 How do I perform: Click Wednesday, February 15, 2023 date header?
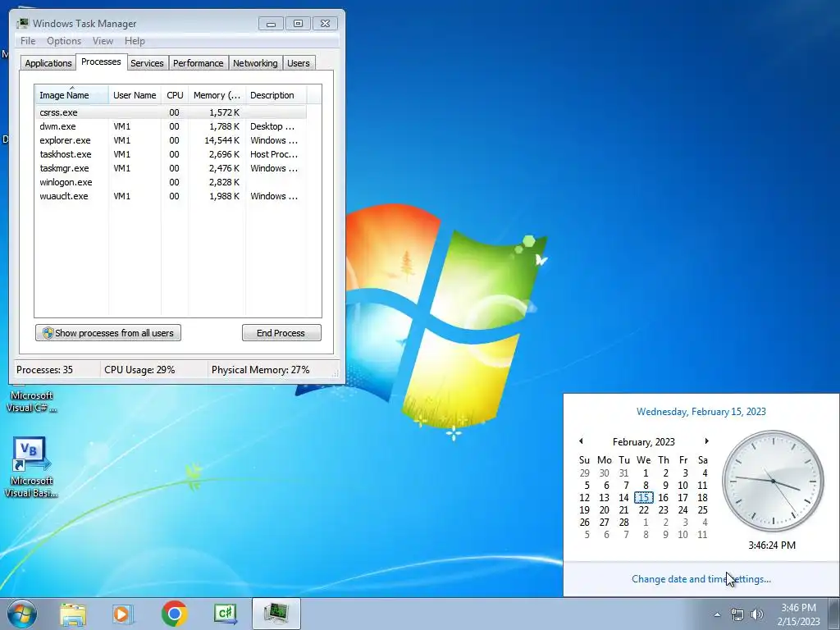coord(701,412)
